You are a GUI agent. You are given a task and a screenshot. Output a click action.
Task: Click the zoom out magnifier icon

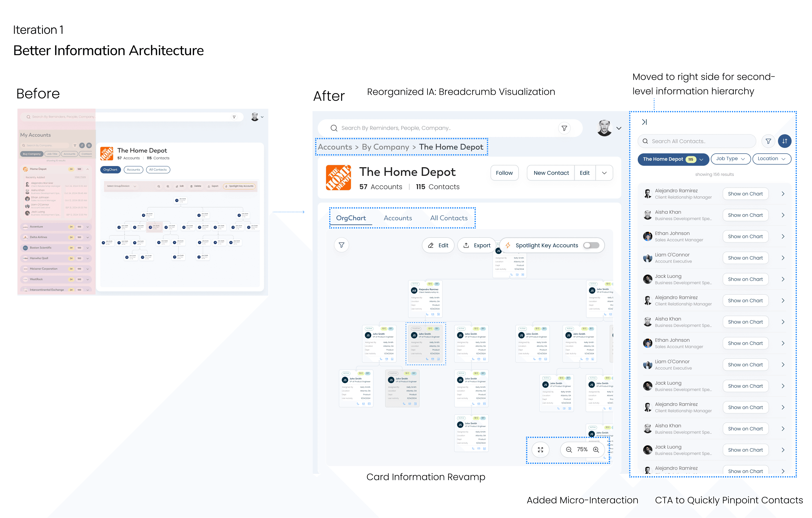[x=569, y=449]
